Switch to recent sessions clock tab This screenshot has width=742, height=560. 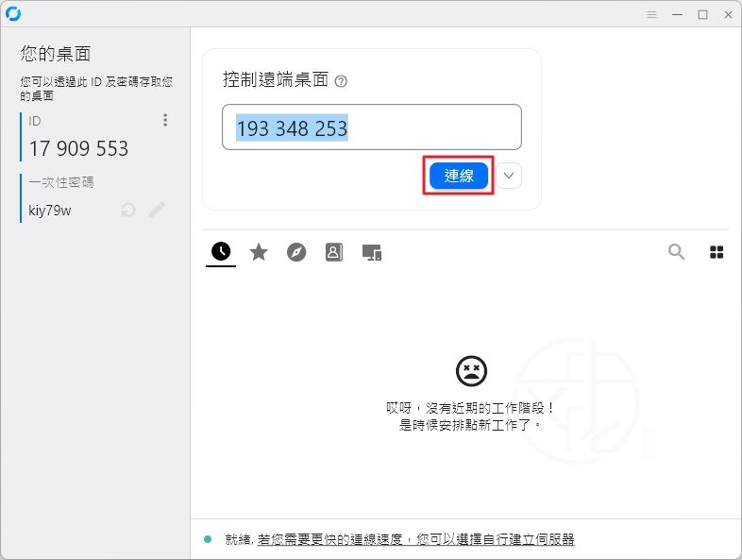(x=220, y=251)
